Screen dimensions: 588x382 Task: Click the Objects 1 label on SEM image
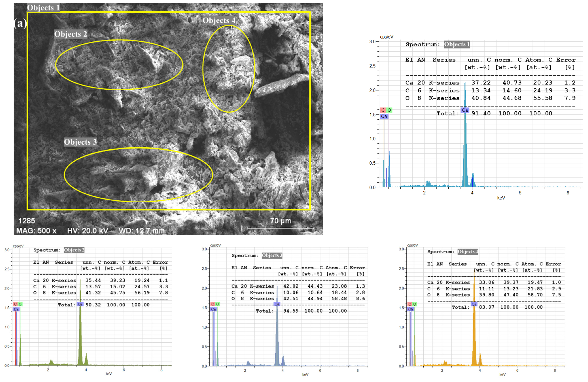click(x=43, y=8)
